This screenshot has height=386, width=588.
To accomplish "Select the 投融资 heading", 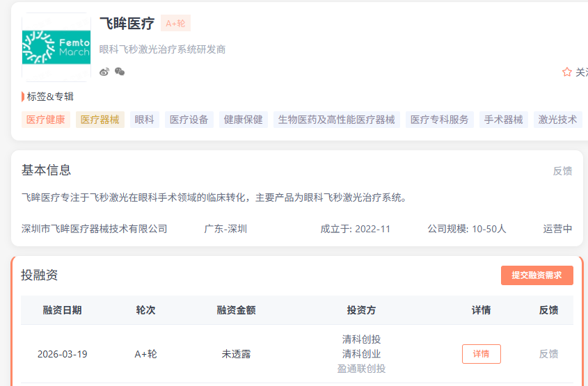I will (40, 275).
